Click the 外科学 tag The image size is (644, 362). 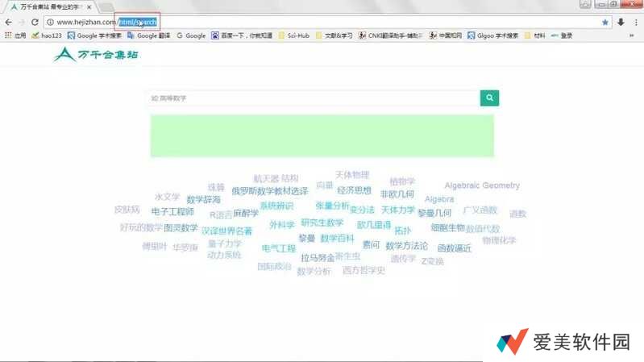coord(282,225)
